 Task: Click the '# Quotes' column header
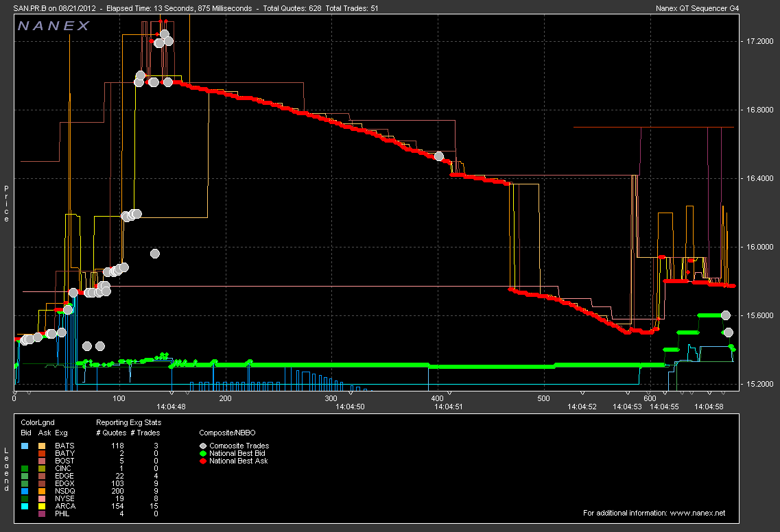pos(110,433)
